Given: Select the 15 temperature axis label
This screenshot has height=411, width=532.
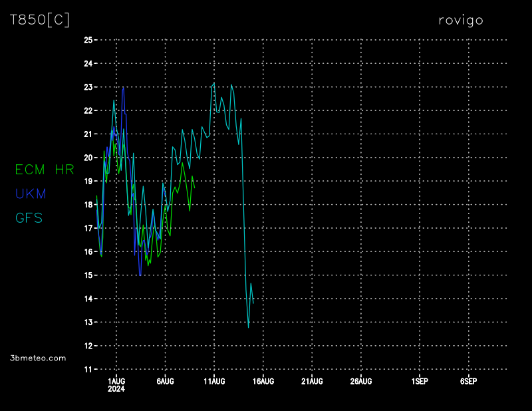Looking at the screenshot, I should (x=88, y=275).
